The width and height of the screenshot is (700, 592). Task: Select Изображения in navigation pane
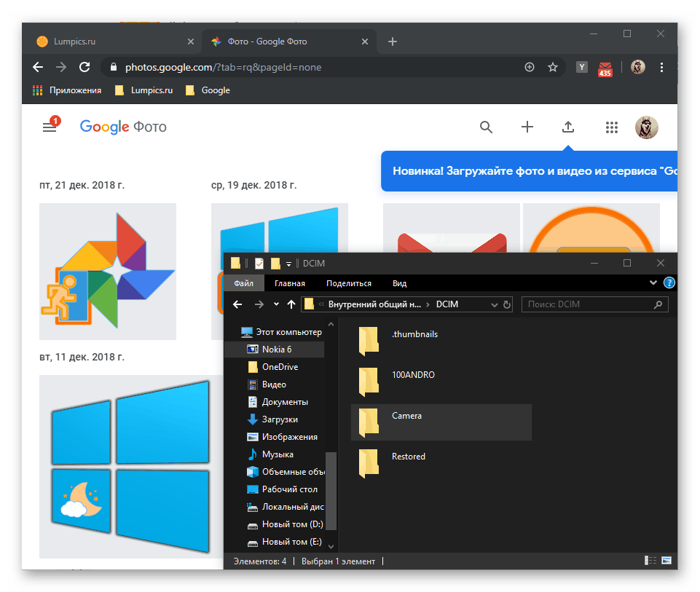click(x=282, y=437)
